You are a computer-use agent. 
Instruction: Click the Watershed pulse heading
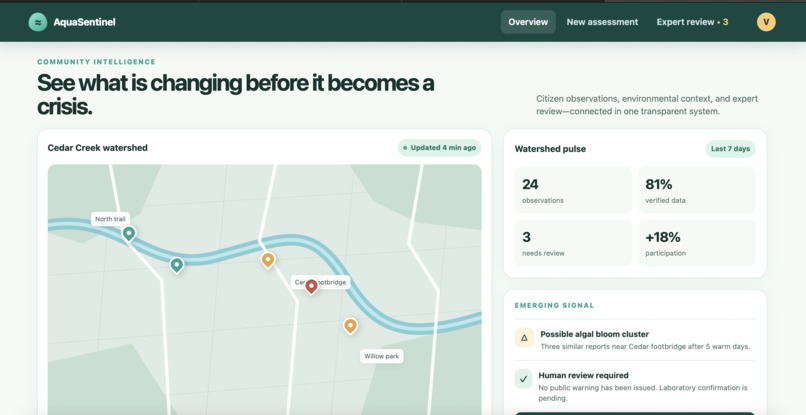(550, 149)
